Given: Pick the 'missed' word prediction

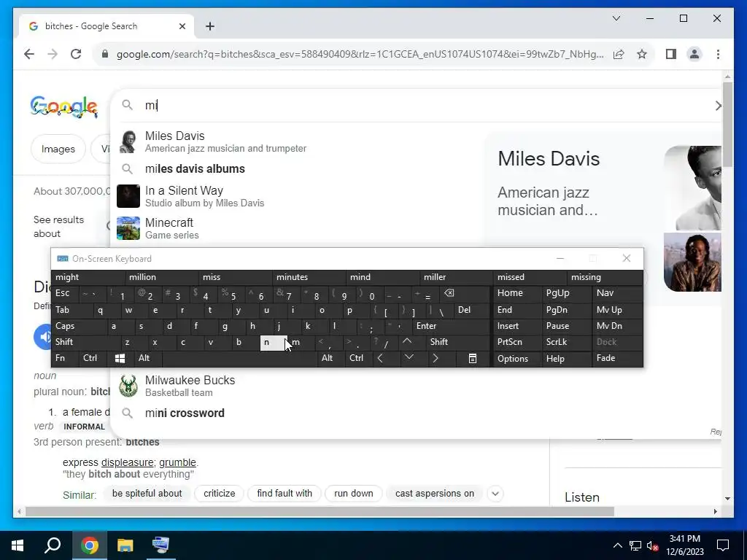Looking at the screenshot, I should [530, 277].
